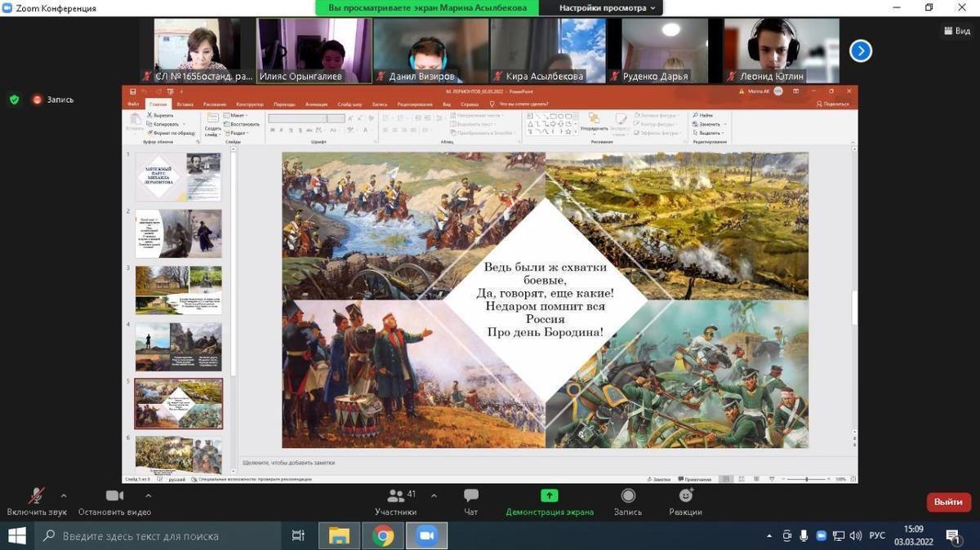Click the Record icon in Zoom toolbar
The height and width of the screenshot is (550, 980).
coord(627,496)
